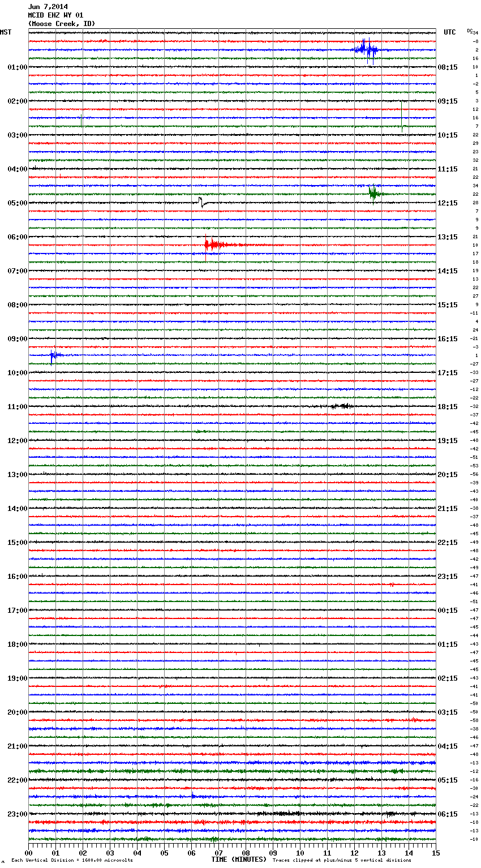Viewport: 481px width, 868px height.
Task: Click the 07:00 MST time label
Action: tap(18, 271)
